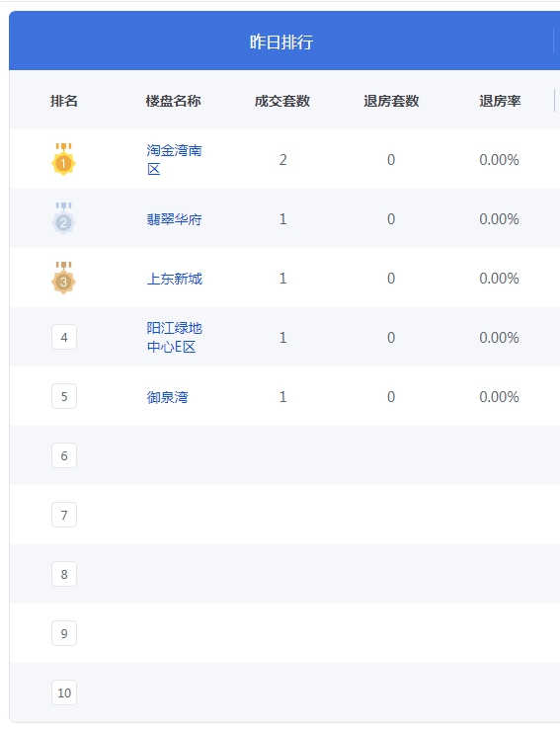Click 退房套数 value 0 for 翡翠华府
Screen dimensions: 560x732
click(391, 219)
